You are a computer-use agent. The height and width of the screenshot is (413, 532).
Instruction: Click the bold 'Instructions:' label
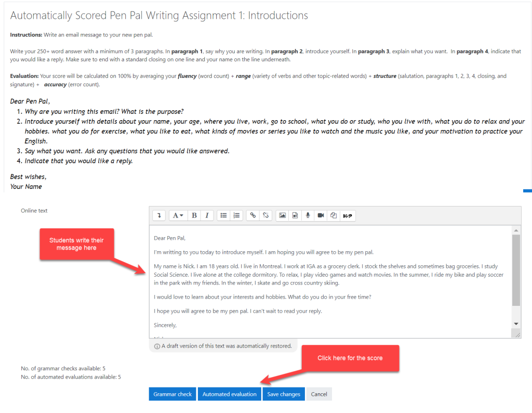click(x=26, y=35)
